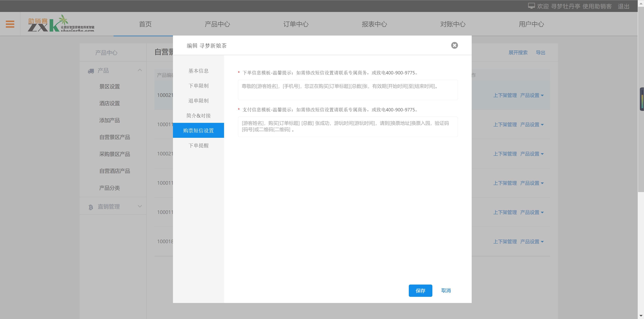This screenshot has height=319, width=644.
Task: Save the SMS template settings
Action: [x=420, y=291]
